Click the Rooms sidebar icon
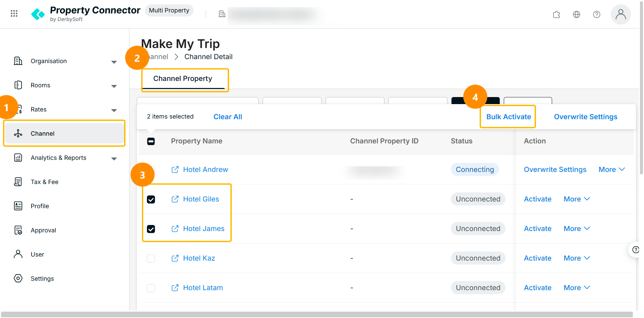This screenshot has height=318, width=644. (x=18, y=85)
